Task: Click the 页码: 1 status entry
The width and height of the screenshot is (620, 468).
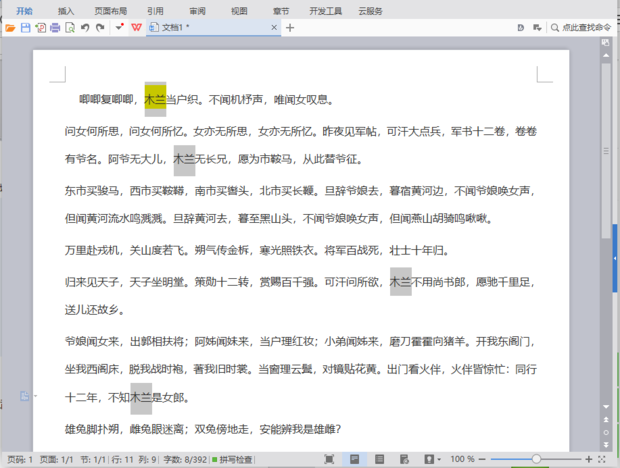Action: click(20, 459)
